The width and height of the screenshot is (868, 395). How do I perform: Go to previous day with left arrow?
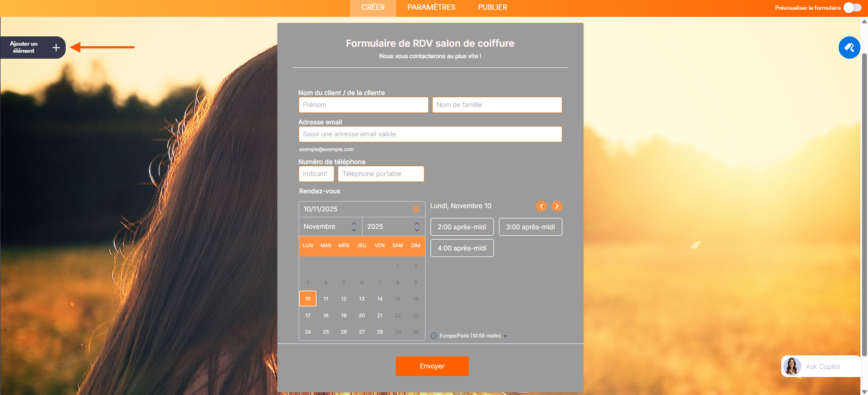tap(541, 206)
